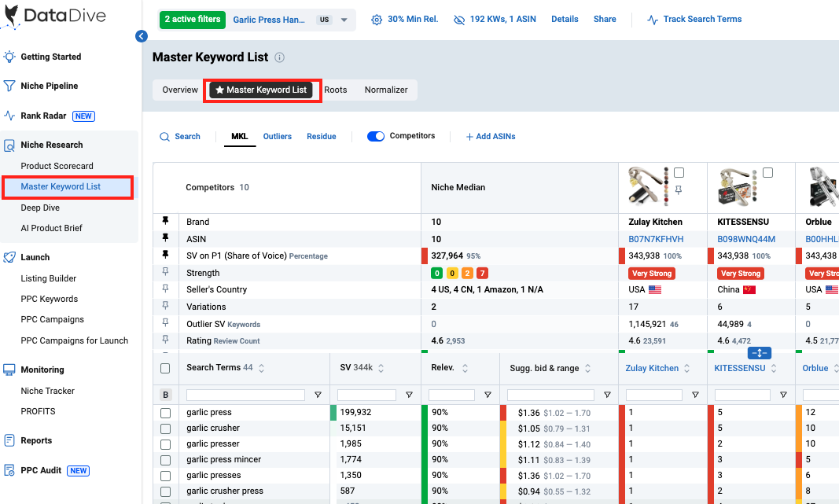Sort the Zulay Kitchen column arrows
The image size is (839, 504).
click(687, 368)
